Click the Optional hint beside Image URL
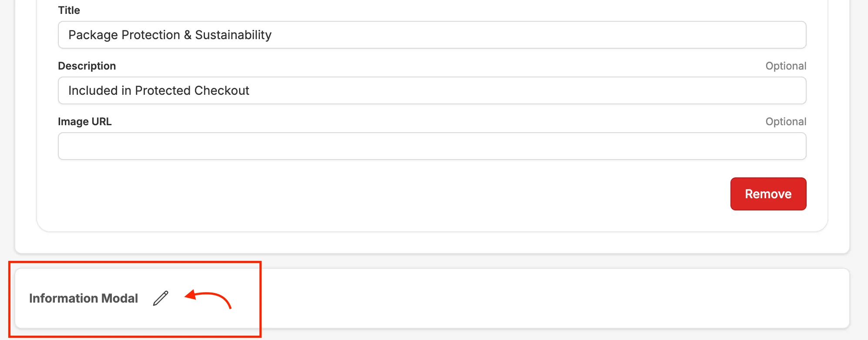Viewport: 868px width, 340px height. click(x=786, y=122)
